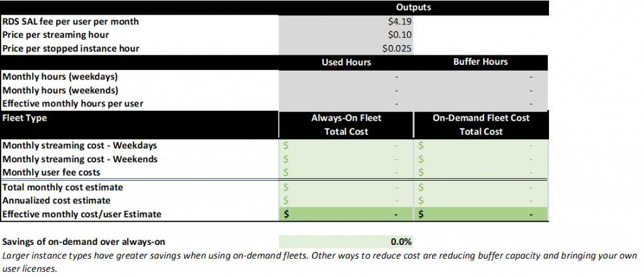This screenshot has height=277, width=644.
Task: Select Always-On effective monthly cost/user cell
Action: [346, 214]
